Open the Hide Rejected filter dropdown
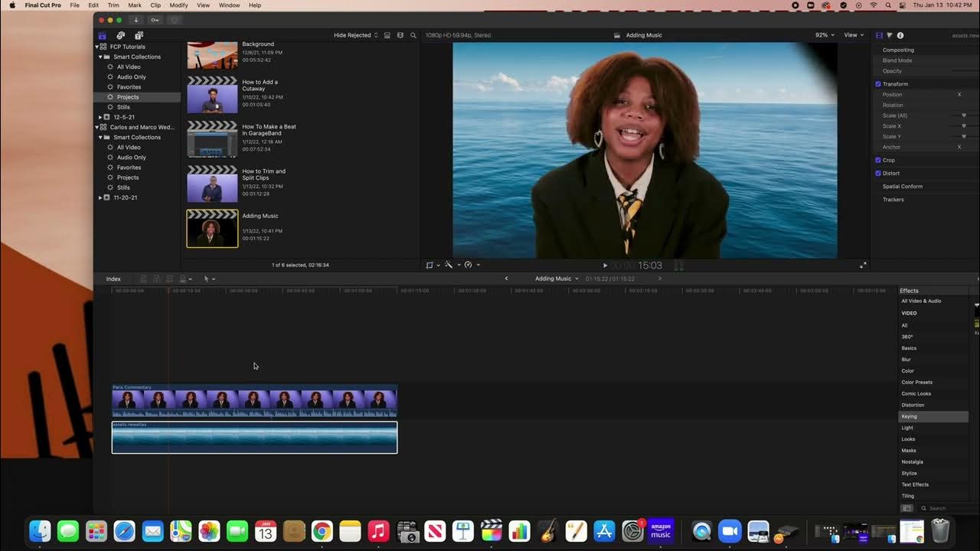The height and width of the screenshot is (551, 980). pos(355,35)
